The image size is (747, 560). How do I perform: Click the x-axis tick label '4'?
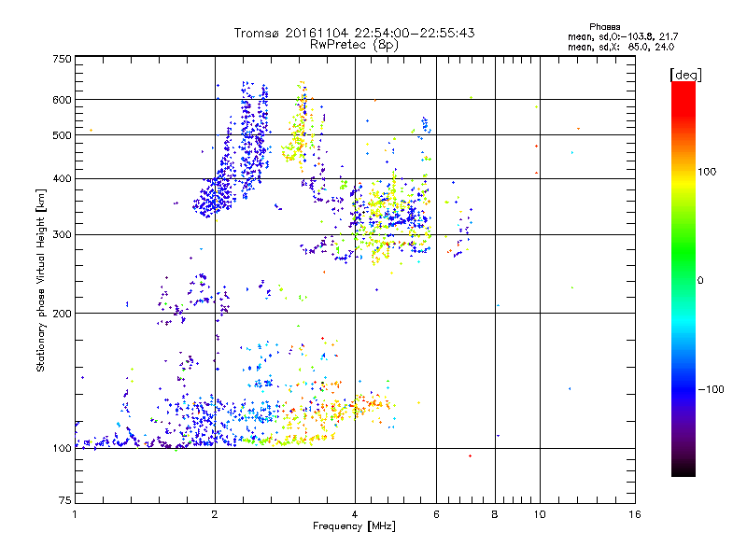point(355,514)
